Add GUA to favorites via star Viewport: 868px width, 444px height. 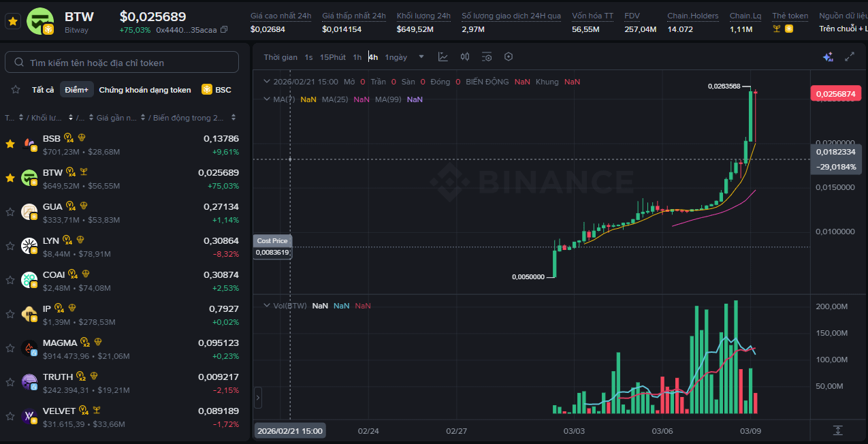(x=10, y=212)
